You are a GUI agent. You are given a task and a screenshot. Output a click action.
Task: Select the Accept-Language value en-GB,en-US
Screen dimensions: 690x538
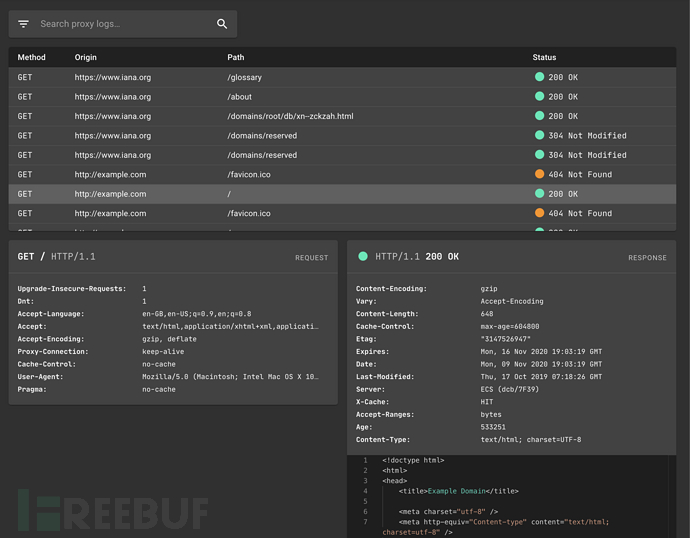coord(197,314)
